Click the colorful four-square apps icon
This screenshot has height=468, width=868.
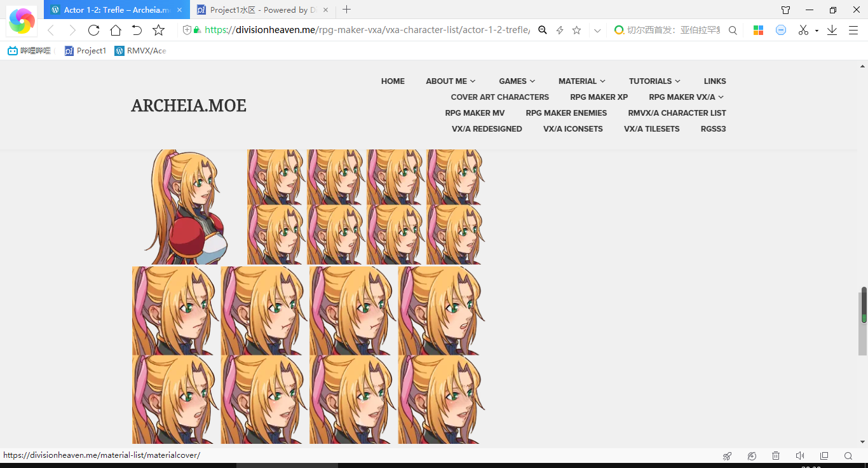(x=758, y=31)
